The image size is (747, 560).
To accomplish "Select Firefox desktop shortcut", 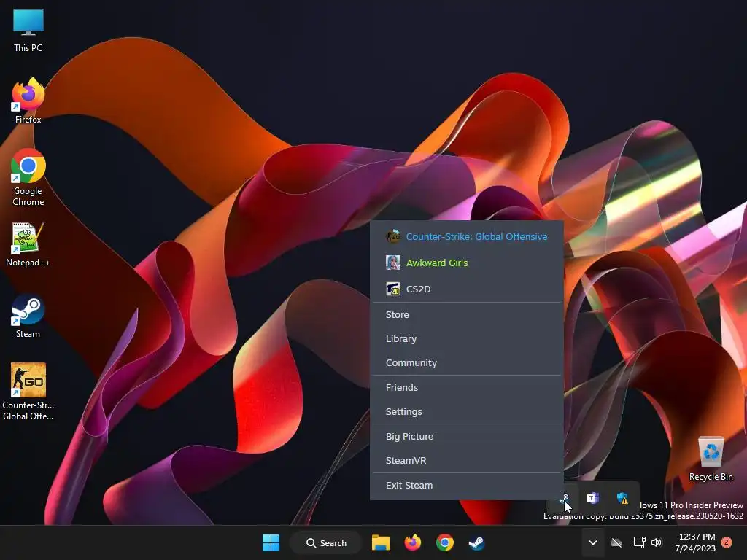I will 28,101.
